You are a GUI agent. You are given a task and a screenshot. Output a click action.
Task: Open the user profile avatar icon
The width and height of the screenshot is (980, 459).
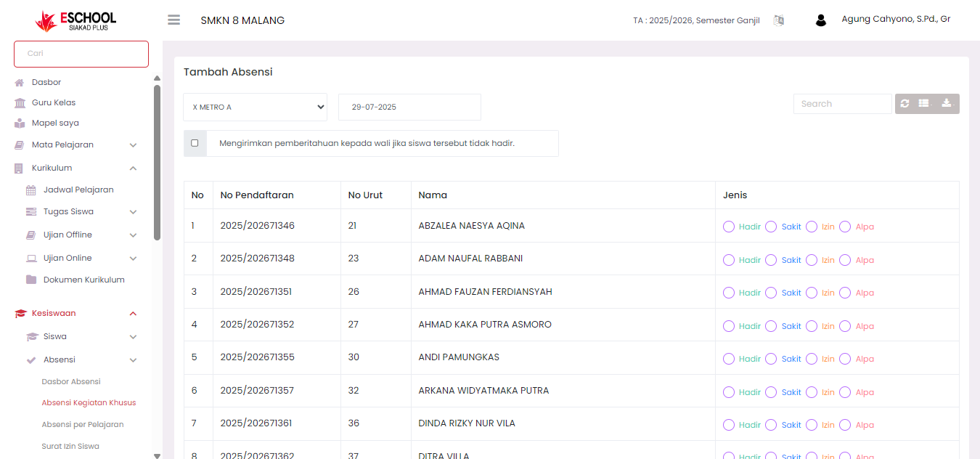pyautogui.click(x=821, y=20)
